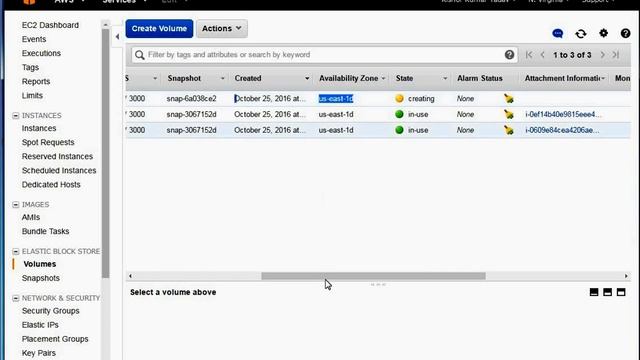640x360 pixels.
Task: Open Limits in sidebar
Action: (32, 96)
